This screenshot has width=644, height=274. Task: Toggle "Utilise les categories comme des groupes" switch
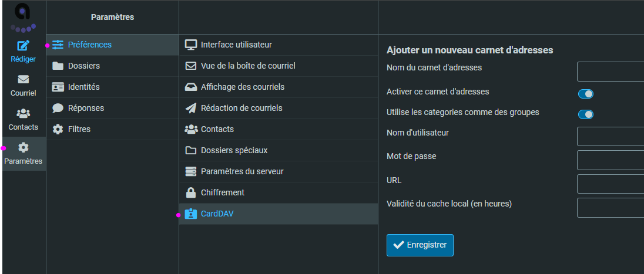tap(585, 114)
